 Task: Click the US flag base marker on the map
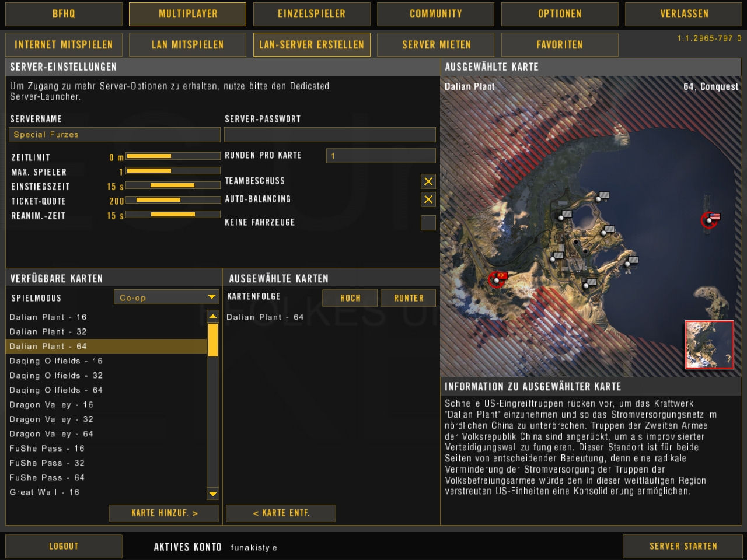pyautogui.click(x=710, y=220)
